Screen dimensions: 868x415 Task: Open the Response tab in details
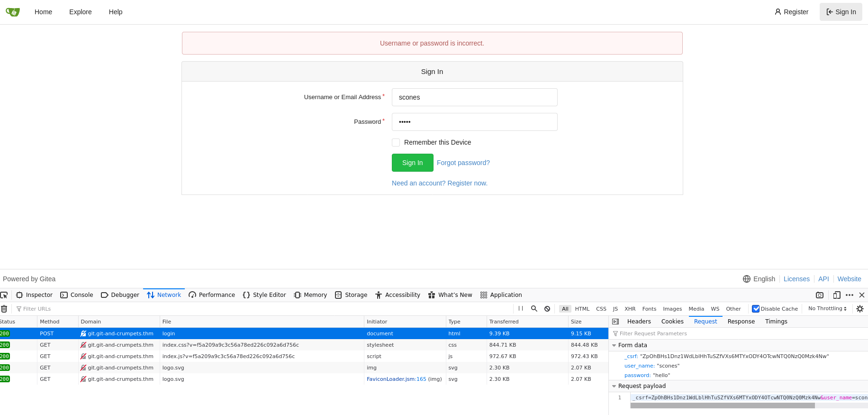741,322
